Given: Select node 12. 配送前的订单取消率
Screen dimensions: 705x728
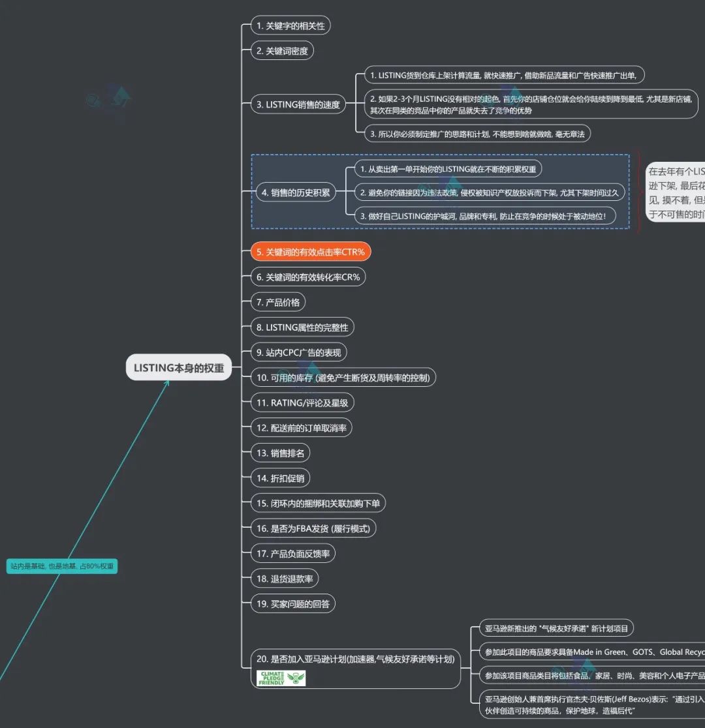Looking at the screenshot, I should click(301, 428).
